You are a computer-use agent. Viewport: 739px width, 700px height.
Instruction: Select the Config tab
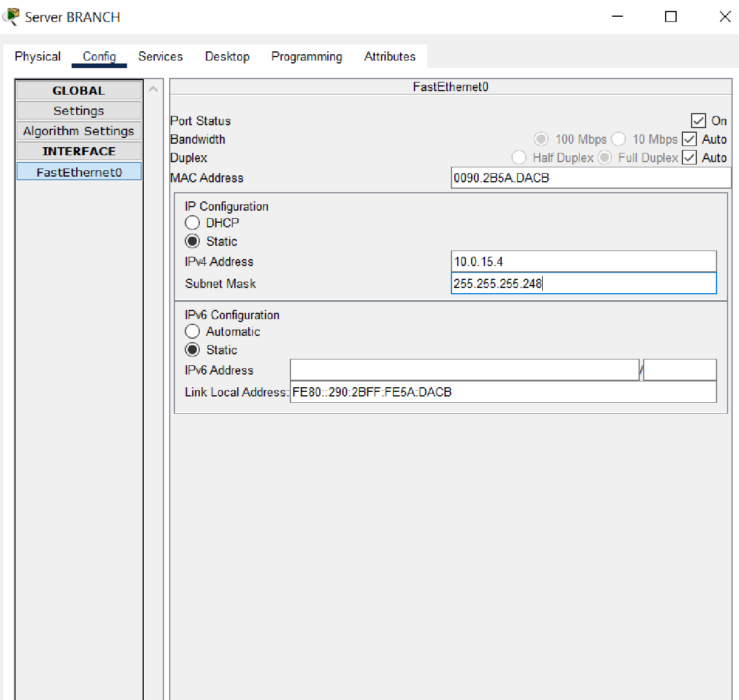click(x=99, y=56)
